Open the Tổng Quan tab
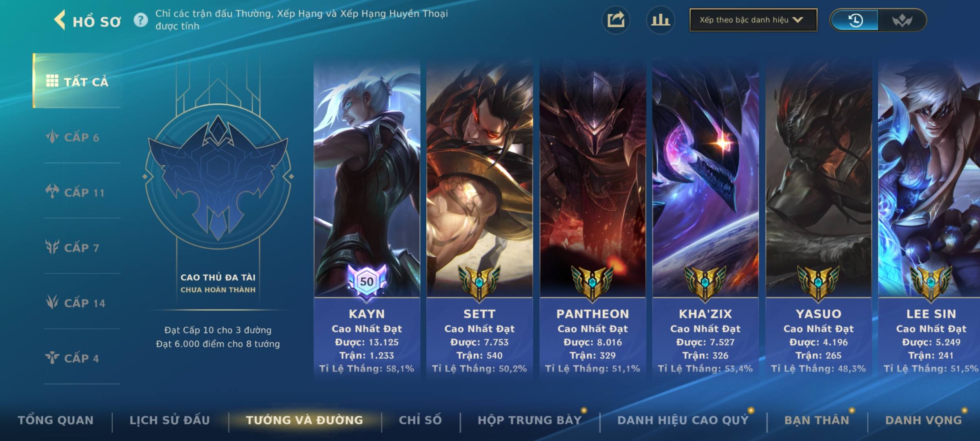Screen dimensions: 980x441 click(56, 420)
